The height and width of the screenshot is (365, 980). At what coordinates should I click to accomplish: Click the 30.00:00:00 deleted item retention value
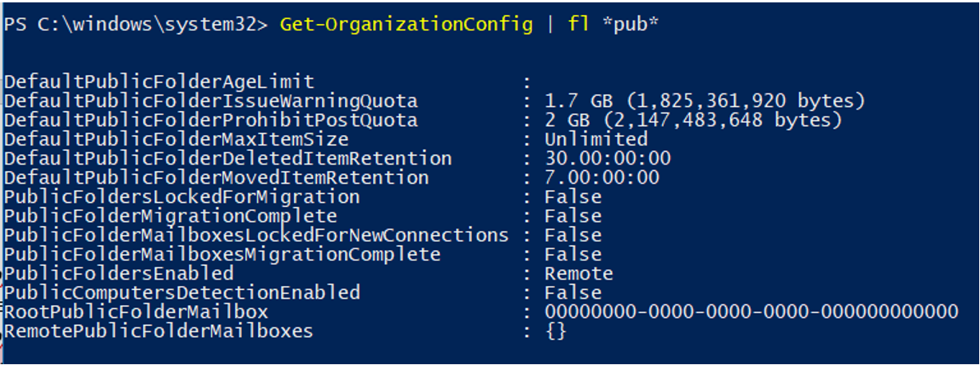point(608,158)
